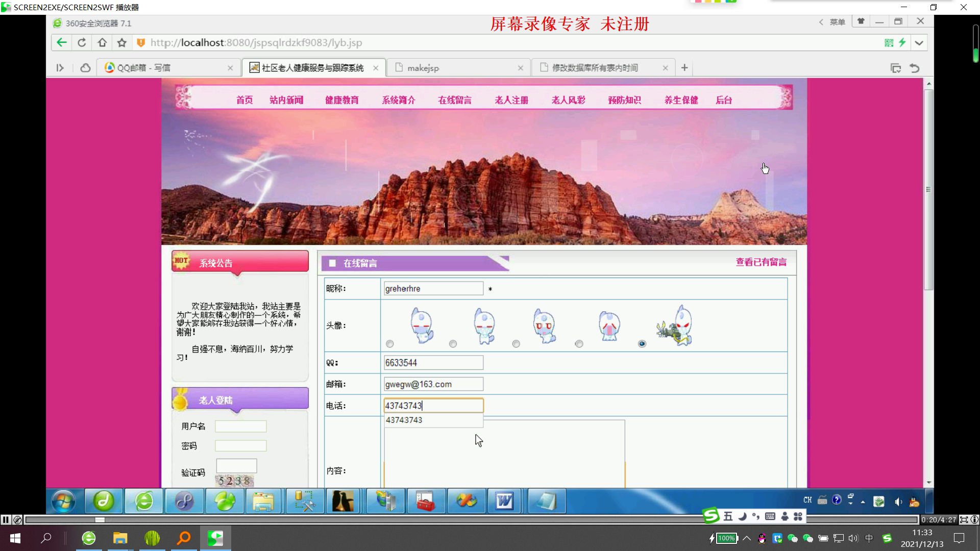Reload the page with the refresh icon
The image size is (980, 551).
tap(82, 43)
